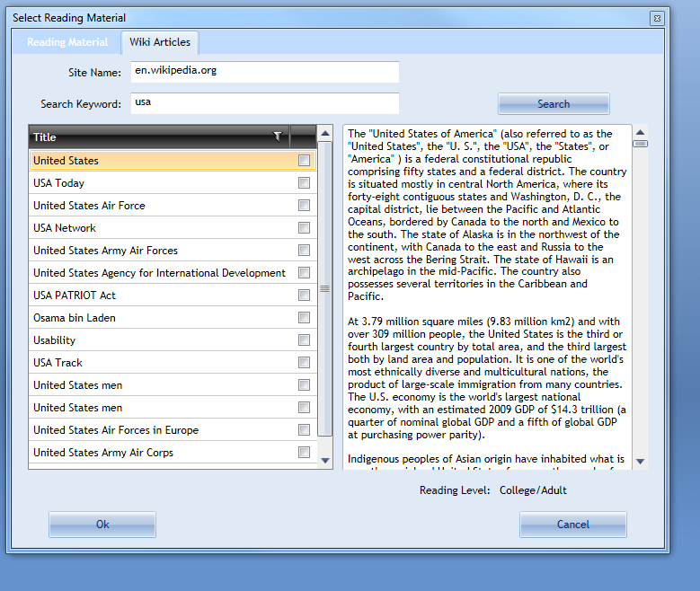Enable the USA PATRIOT Act checkbox
Image resolution: width=700 pixels, height=591 pixels.
305,295
